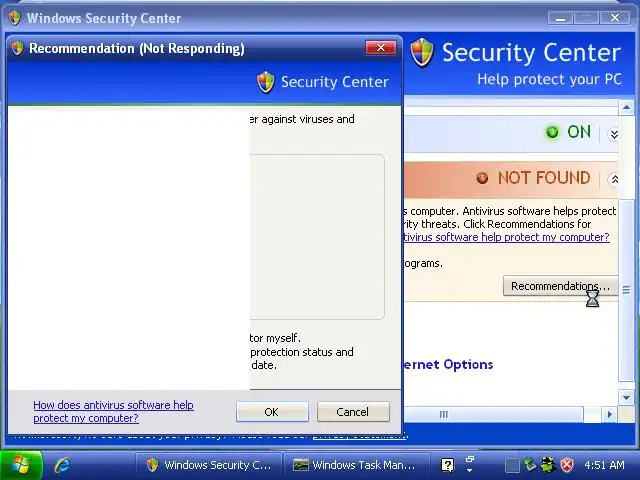Screen dimensions: 640x480
Task: Click the shield icon in Recommendation dialog banner
Action: (266, 82)
